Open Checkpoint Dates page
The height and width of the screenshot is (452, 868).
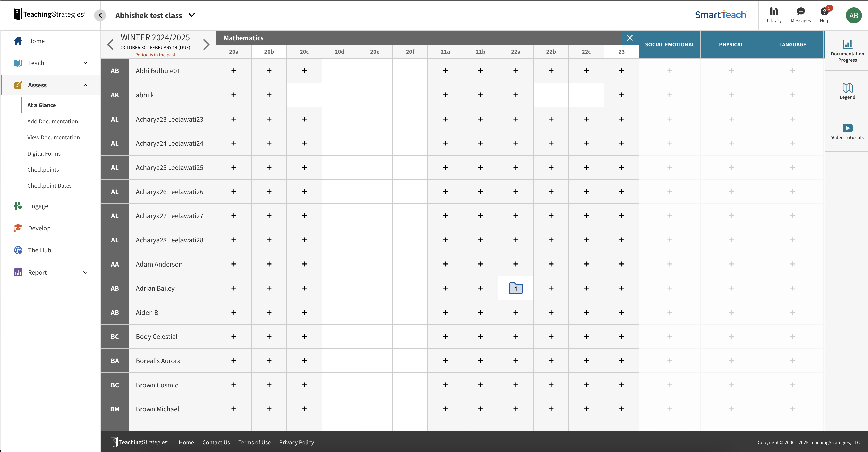coord(50,186)
